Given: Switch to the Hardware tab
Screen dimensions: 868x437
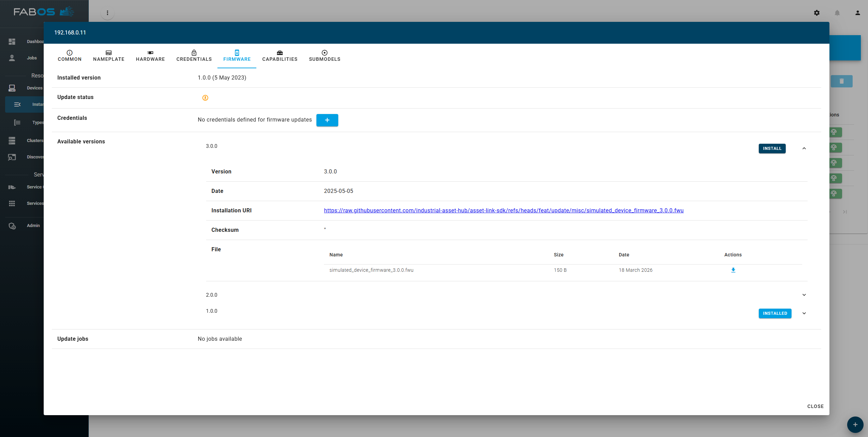Looking at the screenshot, I should pyautogui.click(x=150, y=56).
